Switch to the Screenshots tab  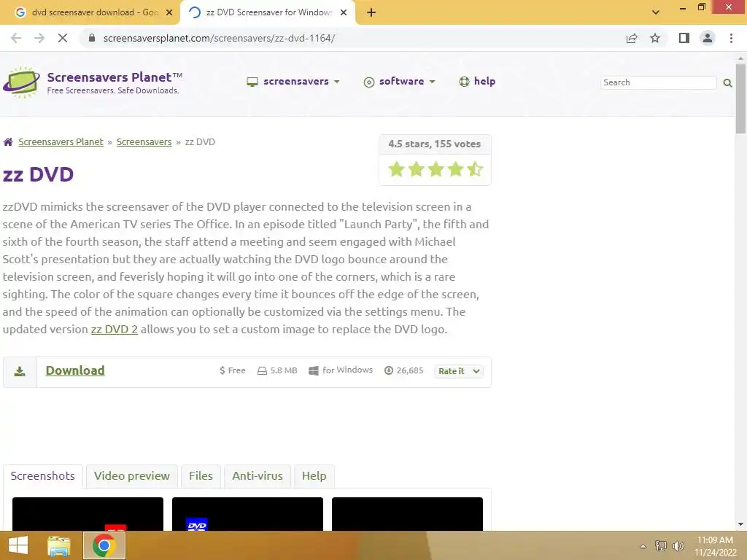click(x=43, y=476)
